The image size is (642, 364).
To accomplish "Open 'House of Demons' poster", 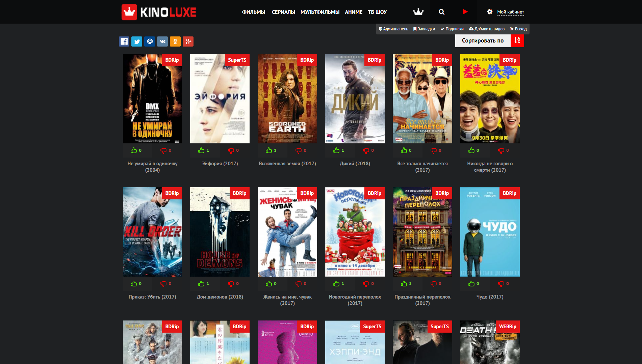I will coord(220,232).
